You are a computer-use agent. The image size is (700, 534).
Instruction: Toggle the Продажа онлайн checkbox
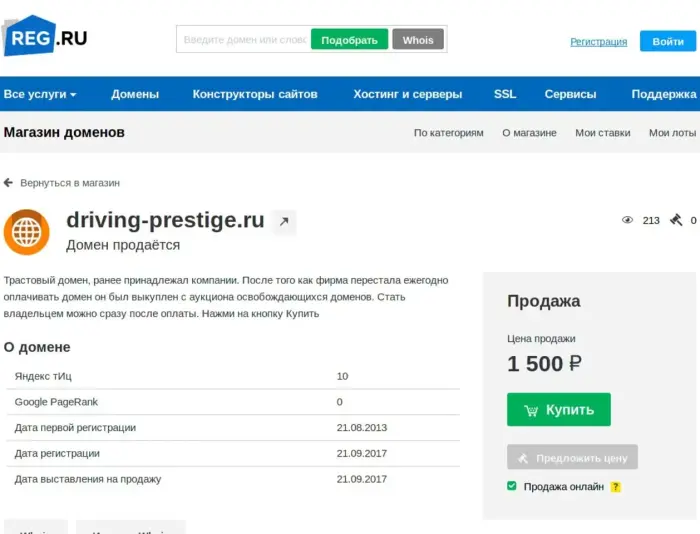pos(512,486)
